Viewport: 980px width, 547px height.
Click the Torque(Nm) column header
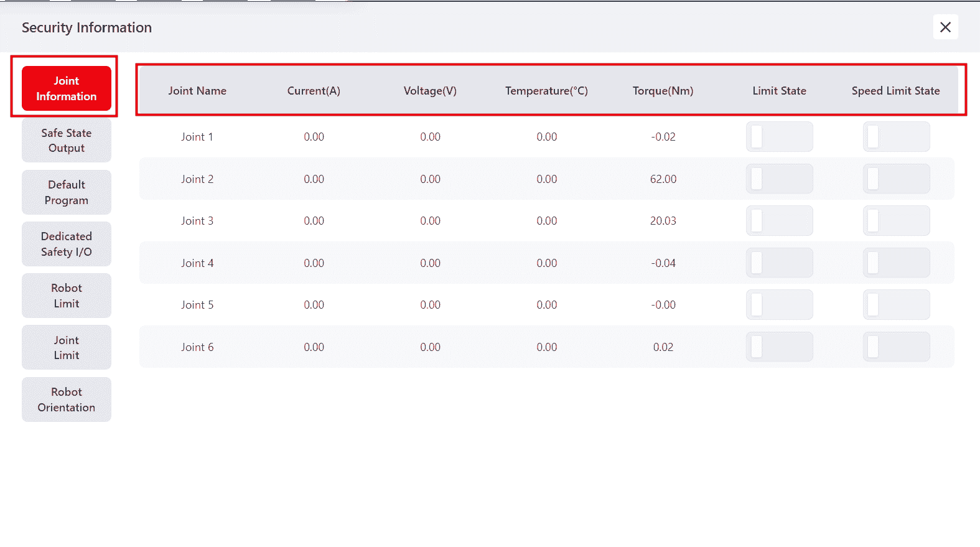click(x=663, y=91)
